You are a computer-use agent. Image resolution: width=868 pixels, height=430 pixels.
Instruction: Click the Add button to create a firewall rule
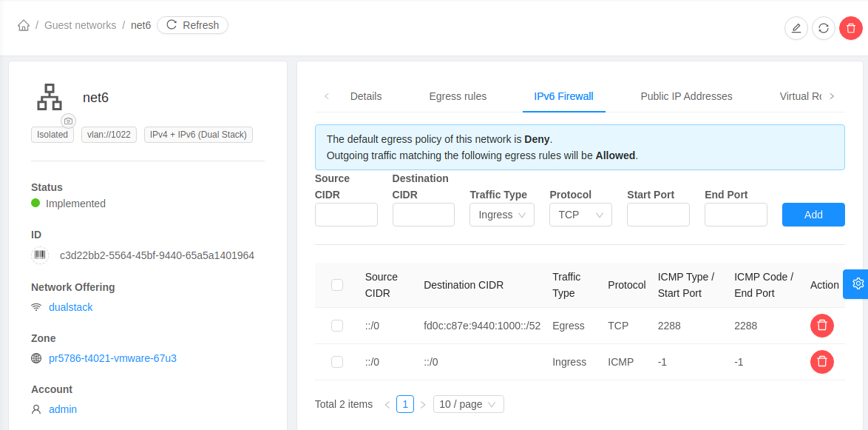[813, 215]
